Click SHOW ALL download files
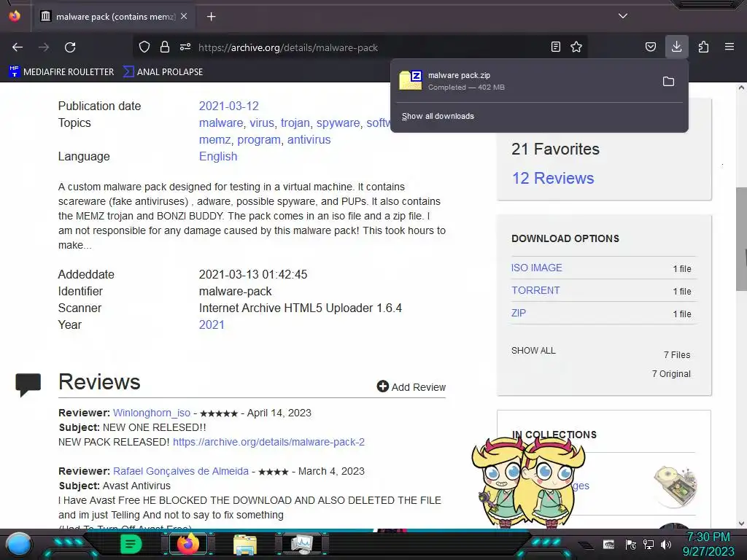The image size is (747, 560). [533, 351]
